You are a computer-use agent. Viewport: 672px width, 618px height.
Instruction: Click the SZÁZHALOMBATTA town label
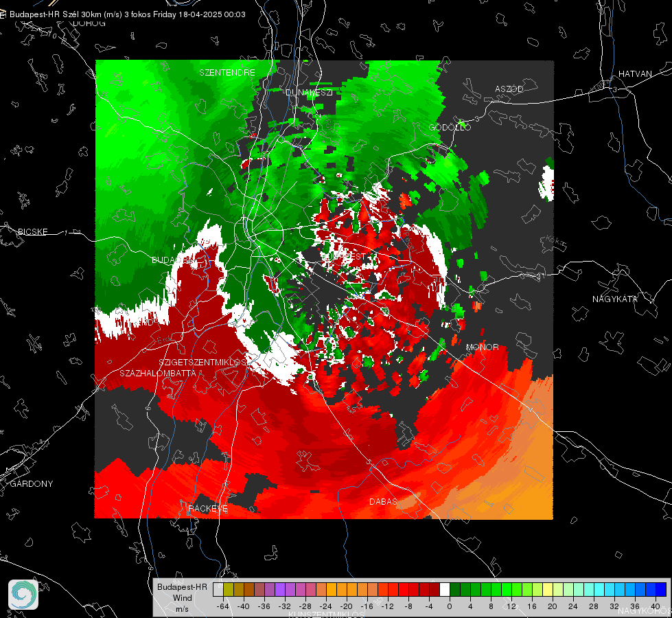[x=158, y=373]
